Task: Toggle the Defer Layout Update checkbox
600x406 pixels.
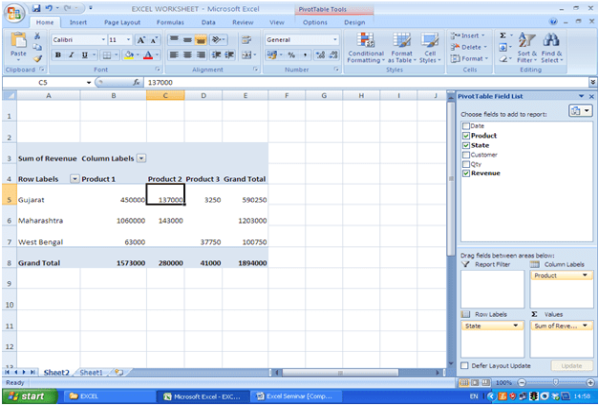Action: pos(465,366)
